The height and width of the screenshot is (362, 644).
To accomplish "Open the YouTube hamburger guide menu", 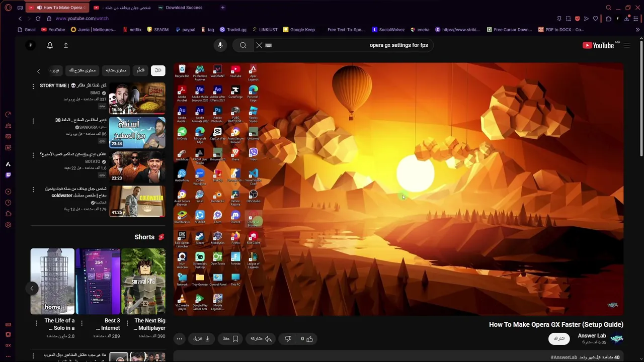I will click(x=627, y=45).
